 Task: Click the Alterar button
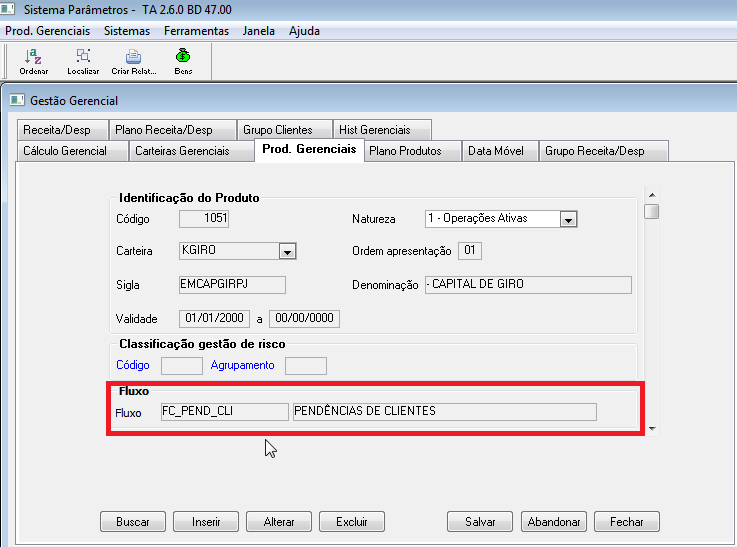click(279, 522)
